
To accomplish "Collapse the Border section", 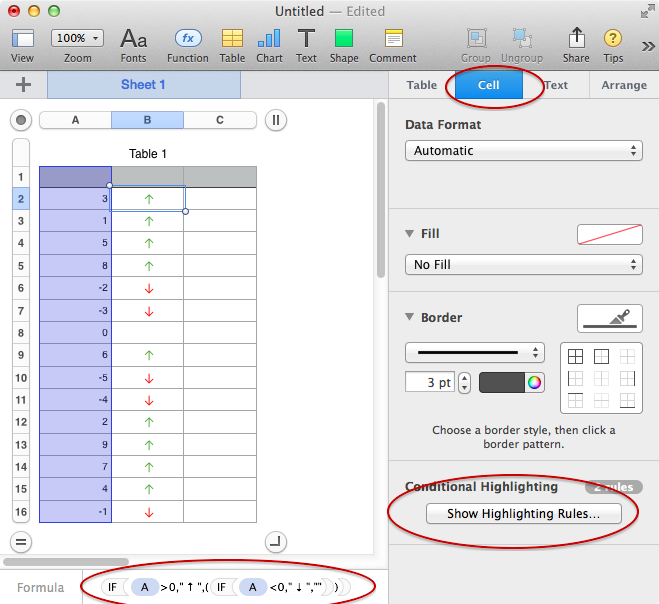I will pos(409,317).
